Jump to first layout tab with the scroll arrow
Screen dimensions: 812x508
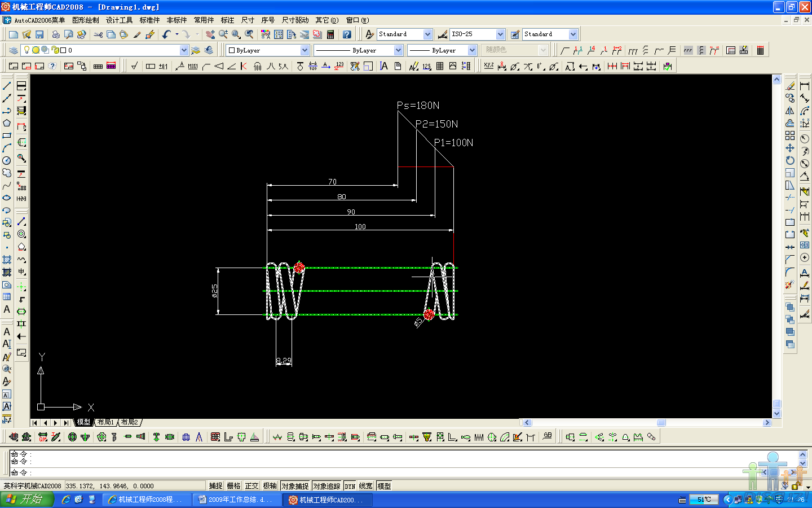pos(35,422)
